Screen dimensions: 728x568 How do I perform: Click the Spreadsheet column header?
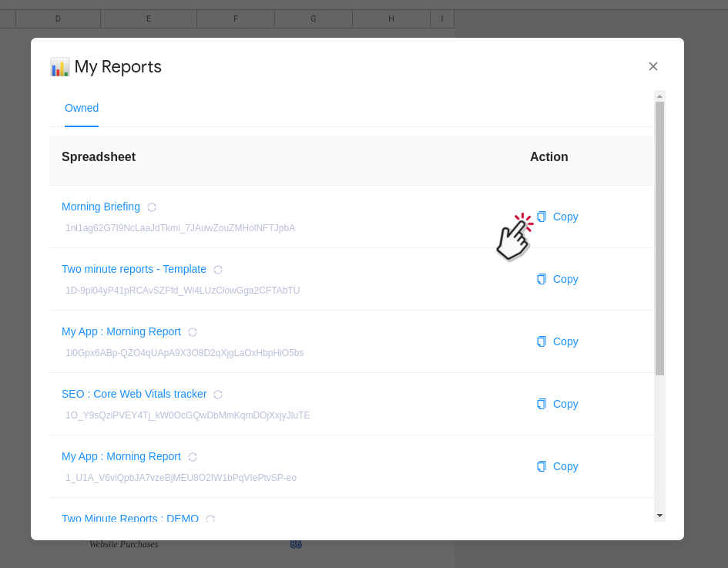[99, 157]
